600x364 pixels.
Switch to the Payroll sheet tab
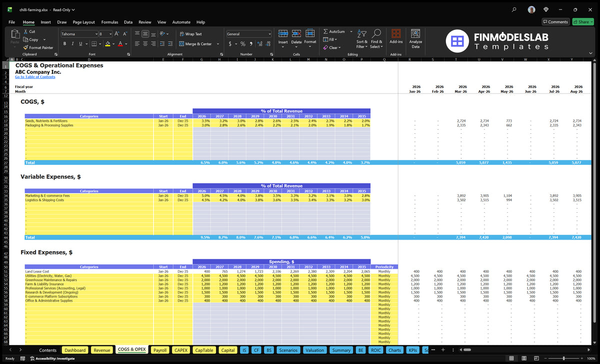click(160, 350)
